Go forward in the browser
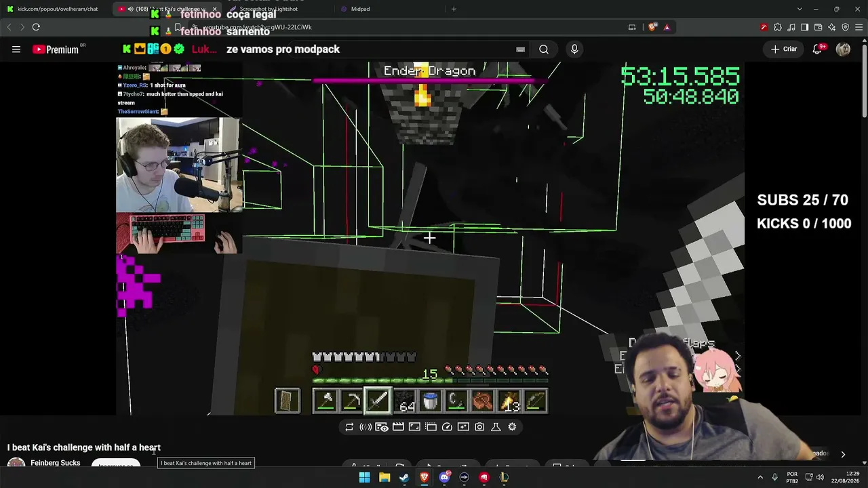The image size is (868, 488). (x=22, y=27)
